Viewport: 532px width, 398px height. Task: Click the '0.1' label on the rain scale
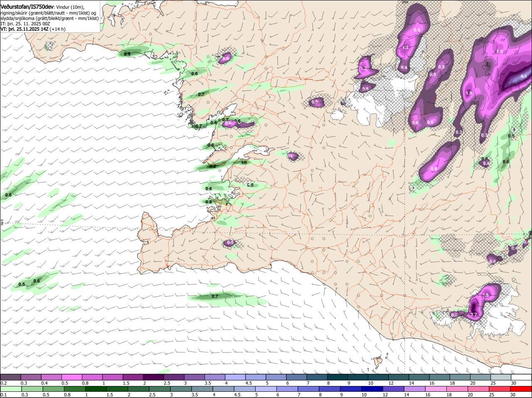[x=3, y=395]
